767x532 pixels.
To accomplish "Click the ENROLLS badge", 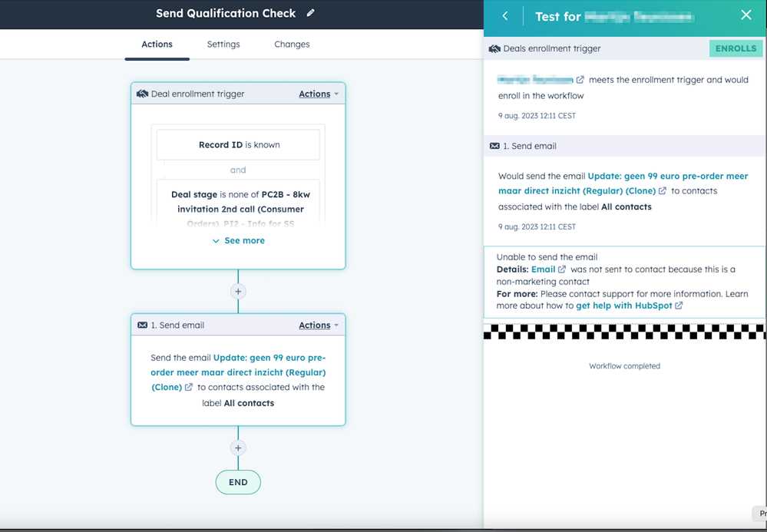I will pos(736,48).
